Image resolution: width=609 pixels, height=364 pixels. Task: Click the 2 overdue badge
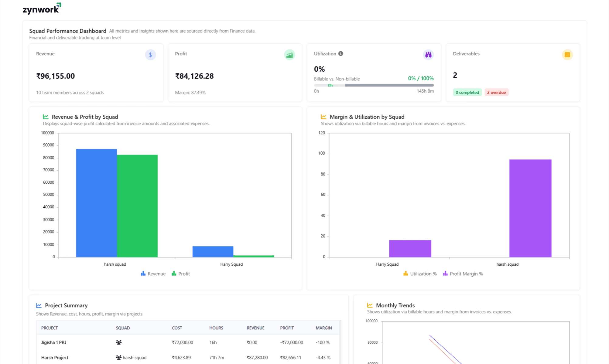point(496,93)
